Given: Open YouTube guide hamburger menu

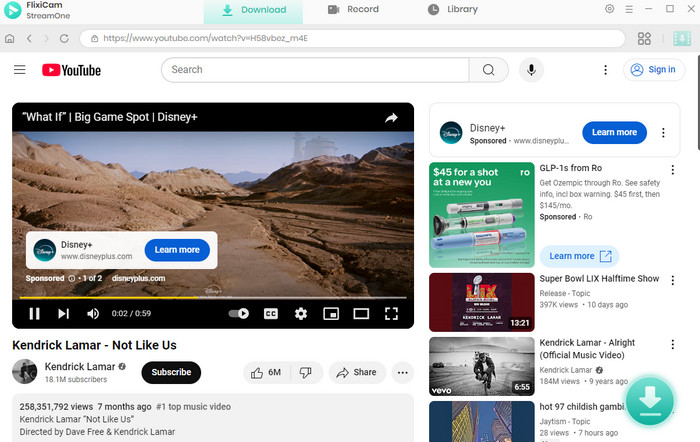Looking at the screenshot, I should [20, 70].
